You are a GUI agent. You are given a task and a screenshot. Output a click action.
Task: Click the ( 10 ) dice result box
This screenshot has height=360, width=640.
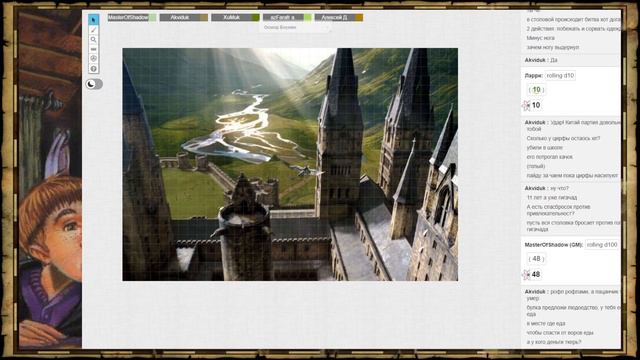(x=536, y=89)
